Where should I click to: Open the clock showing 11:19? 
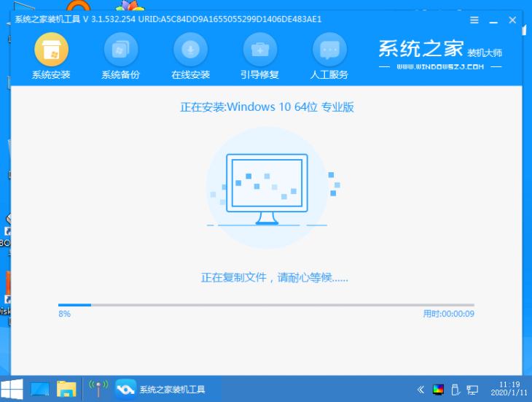509,389
